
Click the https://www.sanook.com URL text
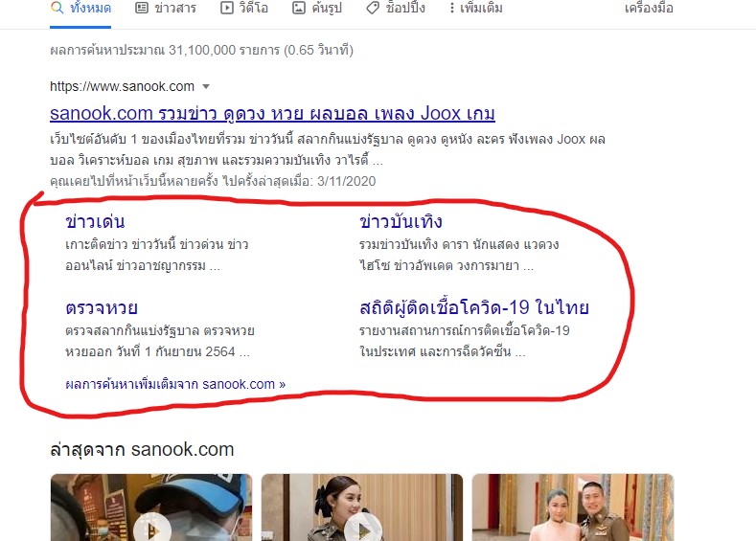pyautogui.click(x=122, y=87)
